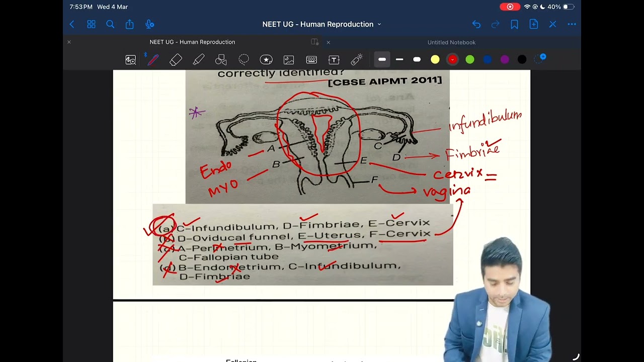Tap the split-view icon beside the tab
The width and height of the screenshot is (644, 362).
[x=314, y=42]
